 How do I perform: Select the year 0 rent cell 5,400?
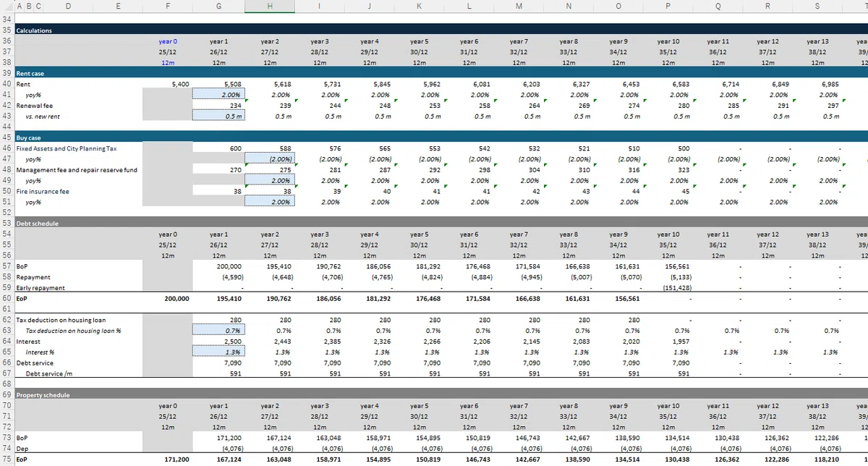click(x=168, y=84)
